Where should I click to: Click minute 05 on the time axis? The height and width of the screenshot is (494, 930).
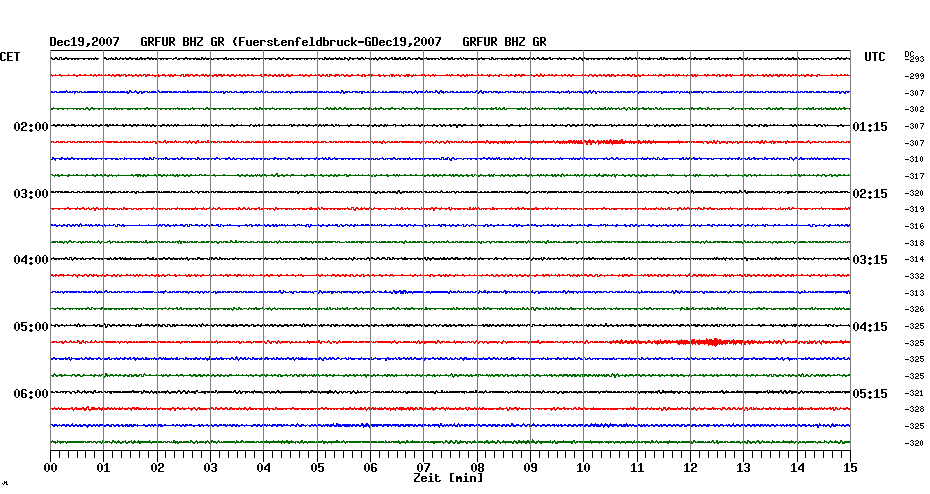click(x=317, y=467)
